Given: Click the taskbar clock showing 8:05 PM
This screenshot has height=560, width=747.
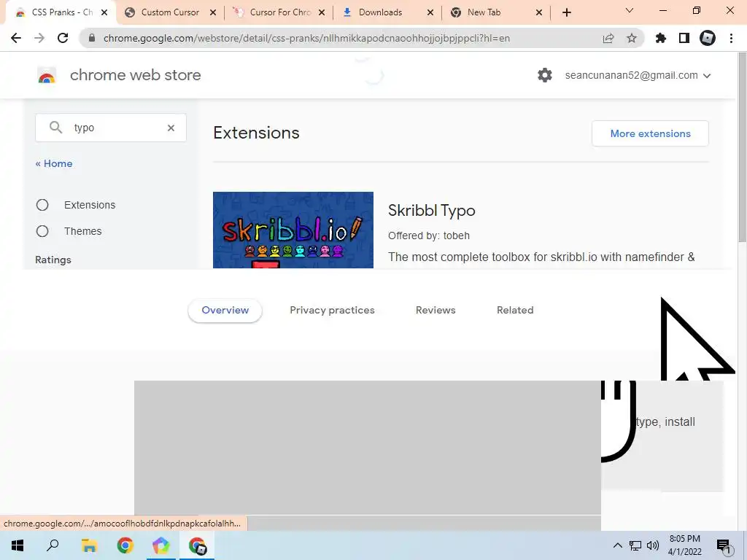Looking at the screenshot, I should (x=684, y=545).
